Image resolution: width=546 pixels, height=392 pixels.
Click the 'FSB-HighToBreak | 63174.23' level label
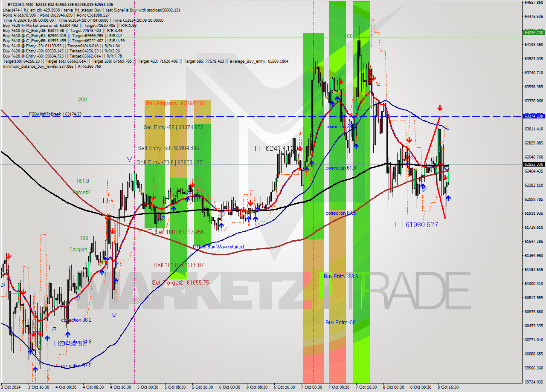click(x=55, y=114)
